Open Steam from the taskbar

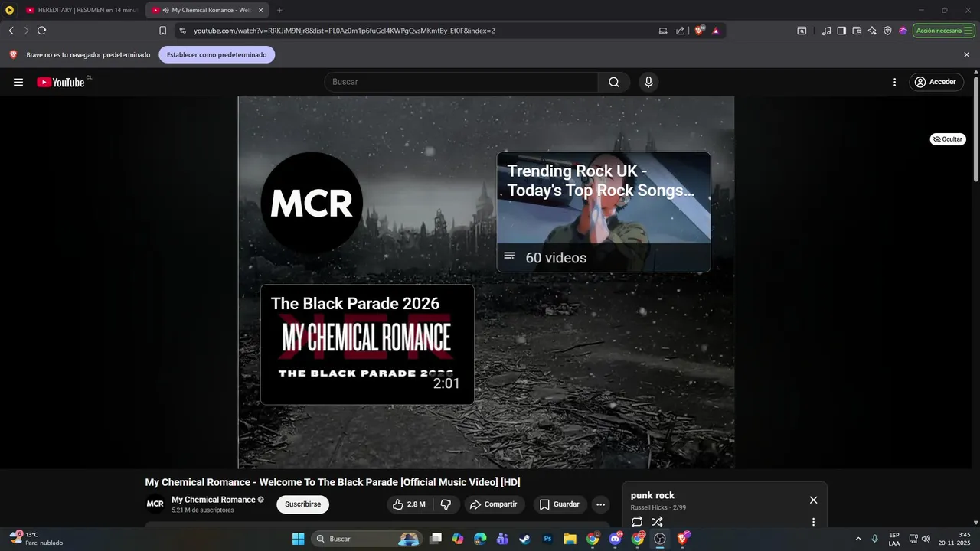[x=524, y=539]
